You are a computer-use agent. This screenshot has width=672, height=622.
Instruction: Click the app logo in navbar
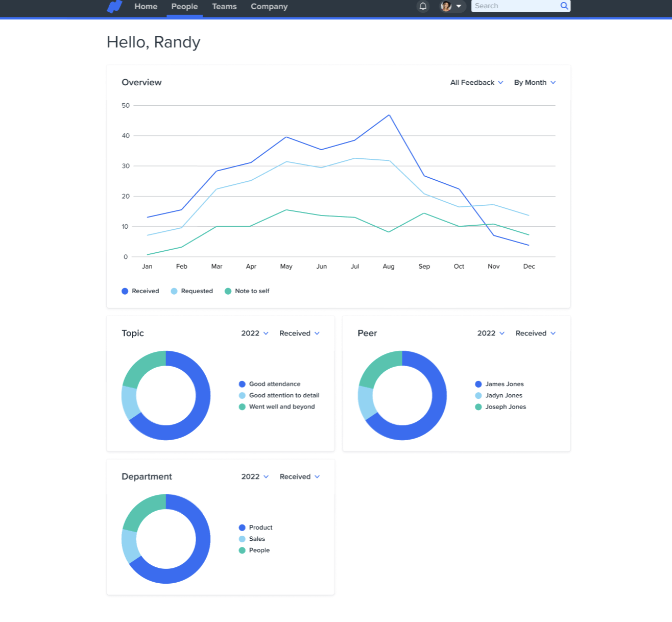pyautogui.click(x=114, y=7)
